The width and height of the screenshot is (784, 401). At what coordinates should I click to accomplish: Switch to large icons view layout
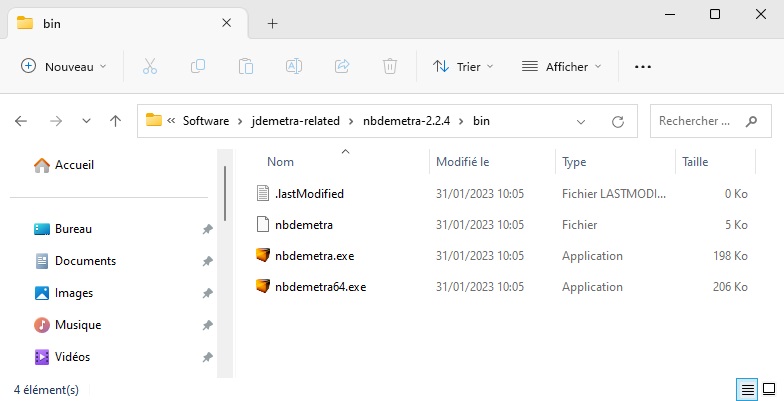click(x=768, y=388)
